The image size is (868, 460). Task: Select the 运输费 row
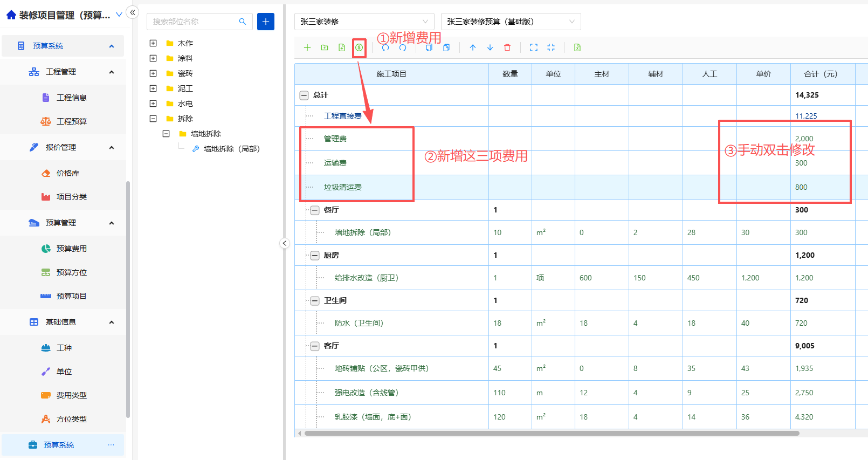[x=581, y=163]
